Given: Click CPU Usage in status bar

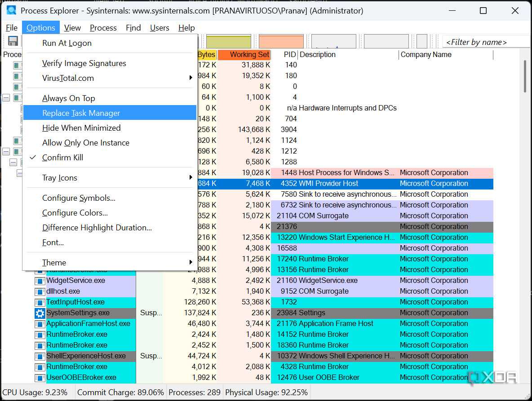Looking at the screenshot, I should coord(35,392).
